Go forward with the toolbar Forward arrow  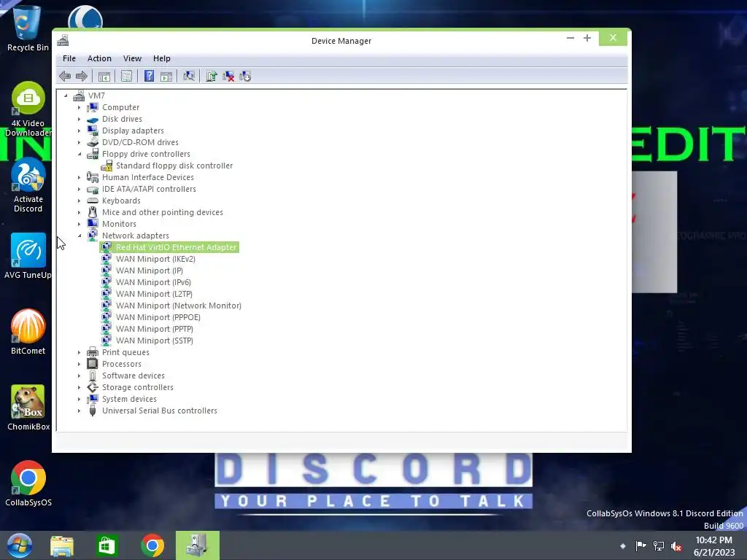click(x=82, y=76)
